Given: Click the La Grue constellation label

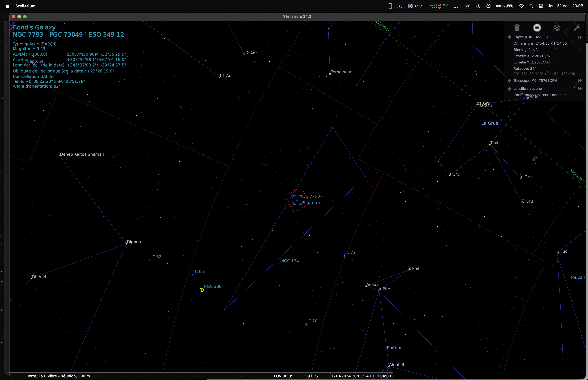Looking at the screenshot, I should 490,123.
